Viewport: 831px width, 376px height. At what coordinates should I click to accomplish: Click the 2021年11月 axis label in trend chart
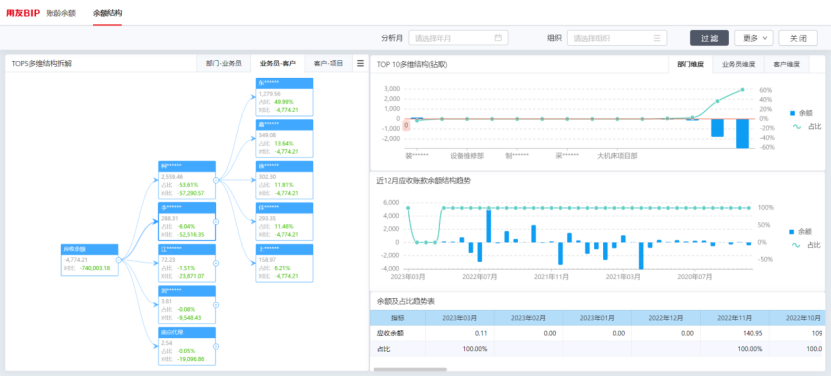552,276
